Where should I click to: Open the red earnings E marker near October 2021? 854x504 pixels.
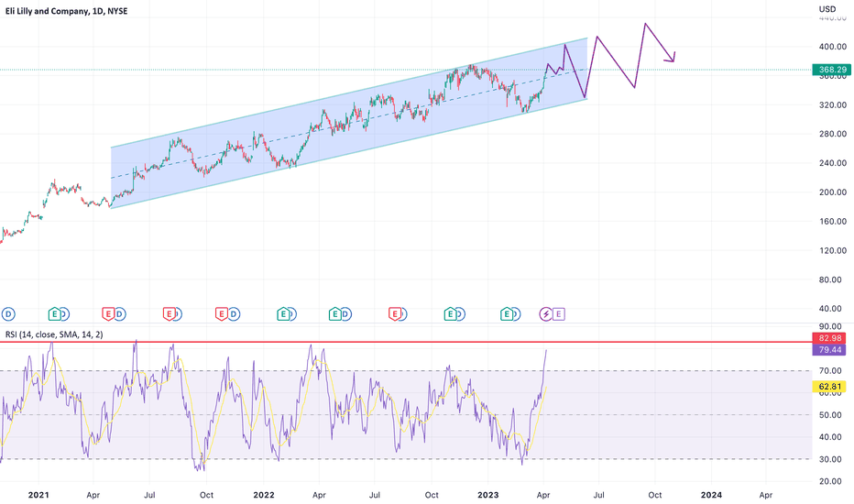coord(222,313)
